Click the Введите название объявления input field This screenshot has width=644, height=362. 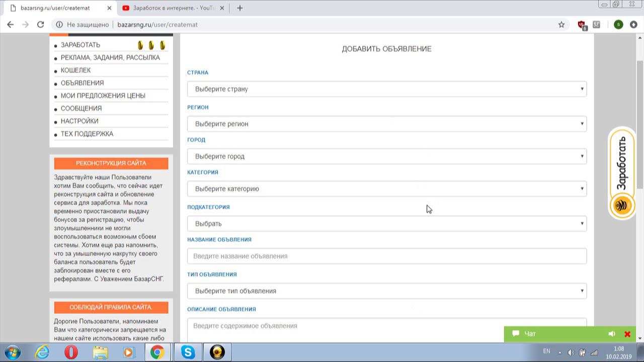(x=386, y=256)
